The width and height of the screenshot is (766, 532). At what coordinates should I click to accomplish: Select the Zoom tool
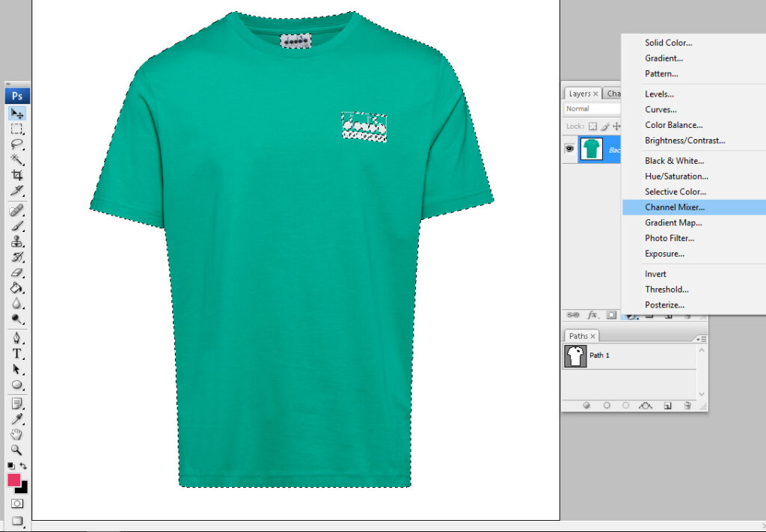point(16,450)
